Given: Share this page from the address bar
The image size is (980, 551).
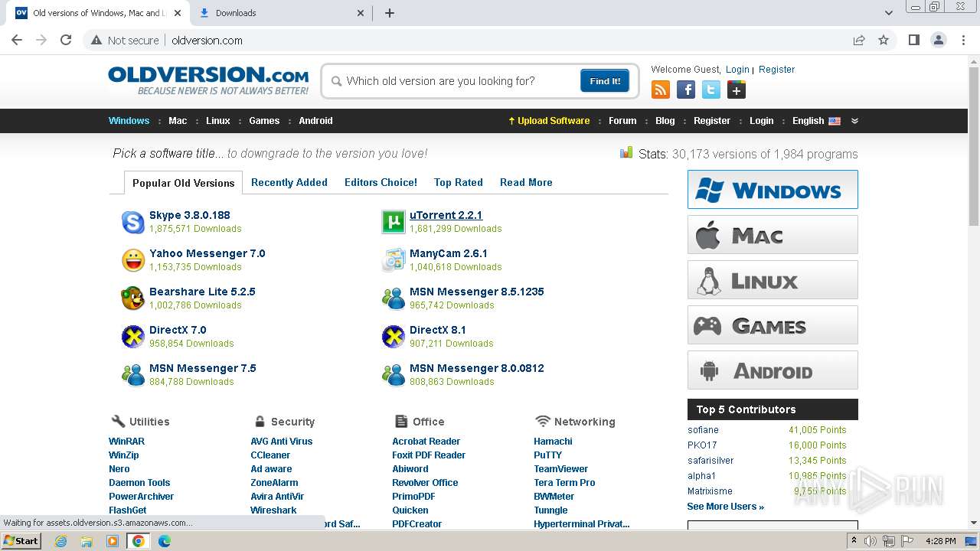Looking at the screenshot, I should tap(859, 40).
